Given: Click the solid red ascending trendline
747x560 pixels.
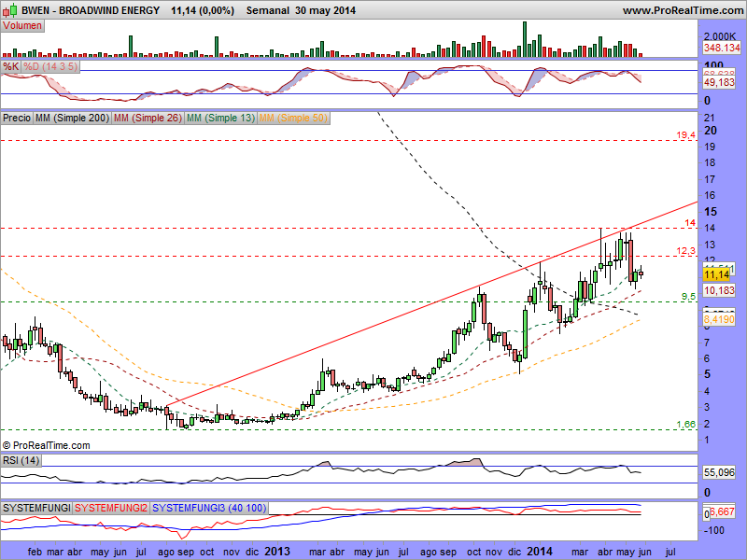Looking at the screenshot, I should tap(431, 304).
